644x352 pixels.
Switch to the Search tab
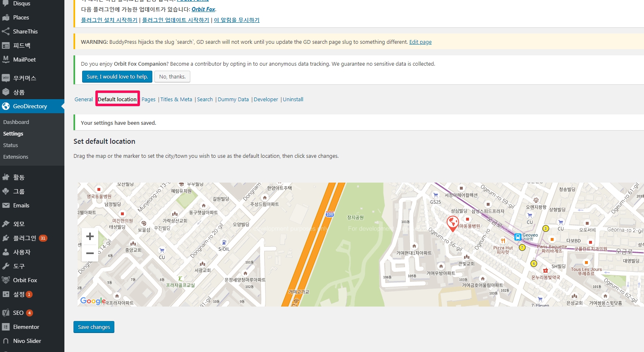[205, 99]
